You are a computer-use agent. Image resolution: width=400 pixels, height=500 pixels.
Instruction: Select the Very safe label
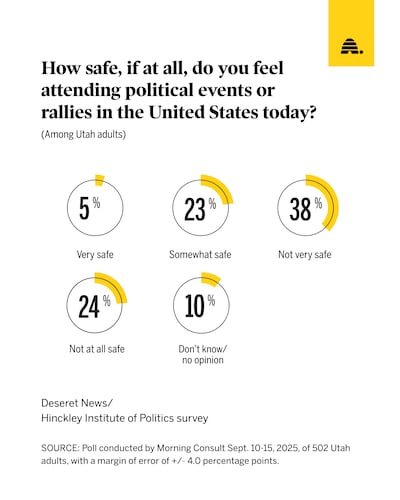(x=95, y=255)
